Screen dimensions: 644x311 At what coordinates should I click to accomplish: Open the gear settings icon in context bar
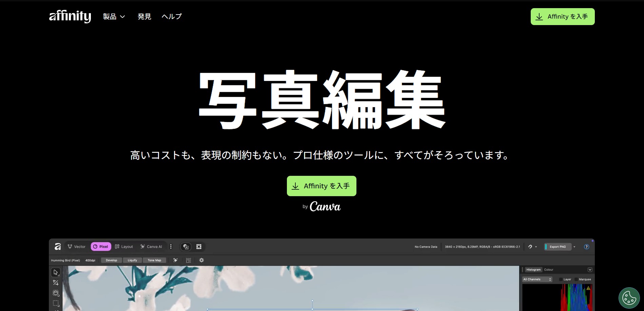pyautogui.click(x=201, y=260)
